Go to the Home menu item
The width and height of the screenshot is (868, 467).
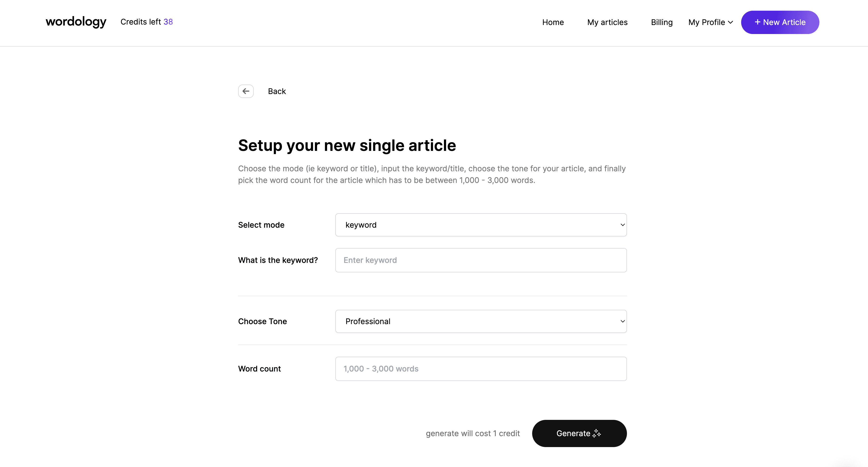[x=553, y=22]
